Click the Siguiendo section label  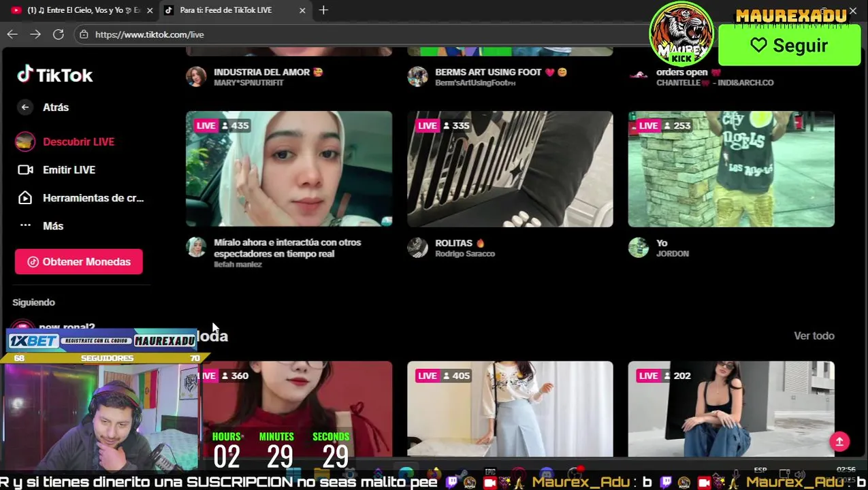tap(33, 302)
